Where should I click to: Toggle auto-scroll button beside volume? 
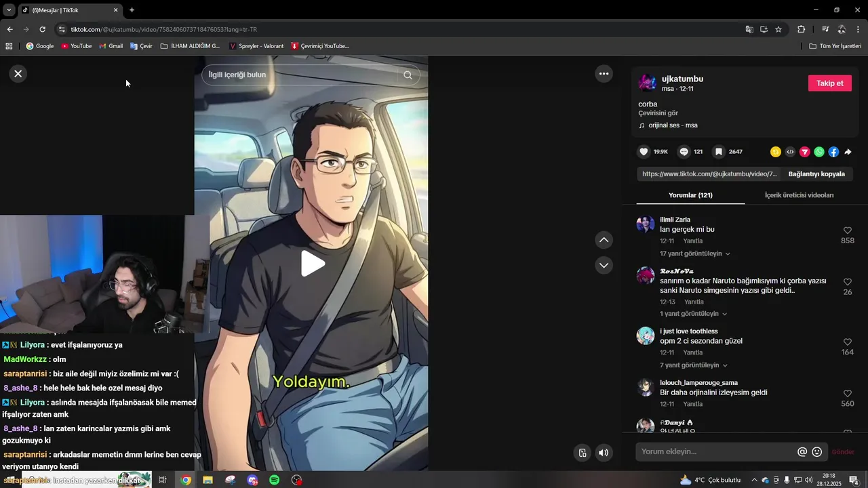click(582, 453)
